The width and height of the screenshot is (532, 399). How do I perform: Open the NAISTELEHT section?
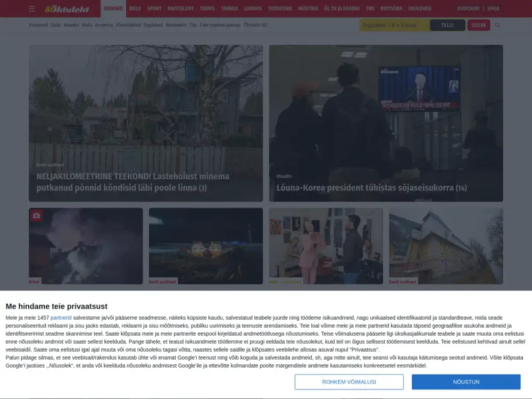[x=180, y=9]
